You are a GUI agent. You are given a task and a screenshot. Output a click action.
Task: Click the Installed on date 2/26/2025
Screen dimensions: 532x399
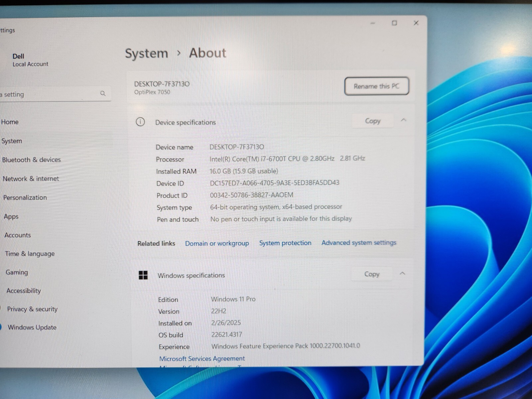226,323
